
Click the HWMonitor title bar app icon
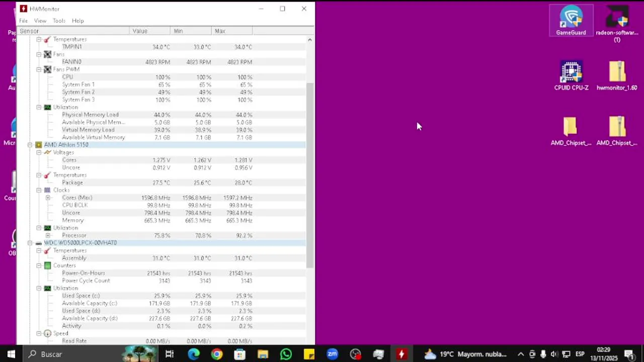pos(23,9)
